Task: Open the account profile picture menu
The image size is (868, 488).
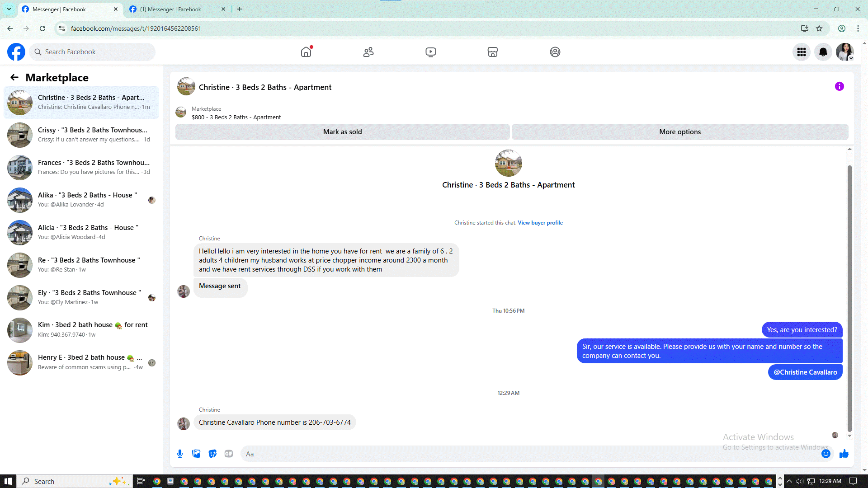Action: (845, 52)
